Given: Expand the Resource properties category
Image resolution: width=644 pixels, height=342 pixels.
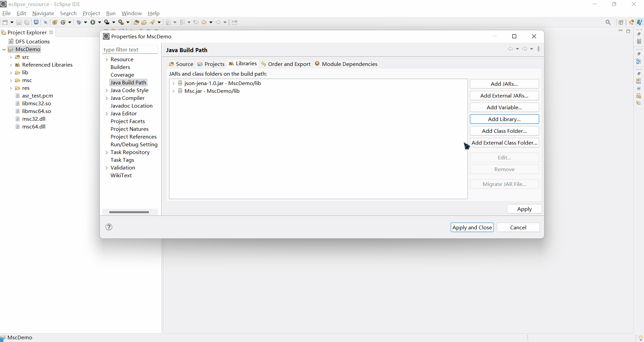Looking at the screenshot, I should (107, 60).
